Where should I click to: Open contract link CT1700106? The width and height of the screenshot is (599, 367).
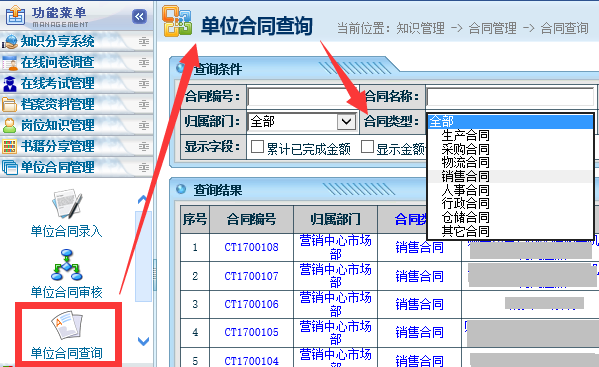point(251,304)
